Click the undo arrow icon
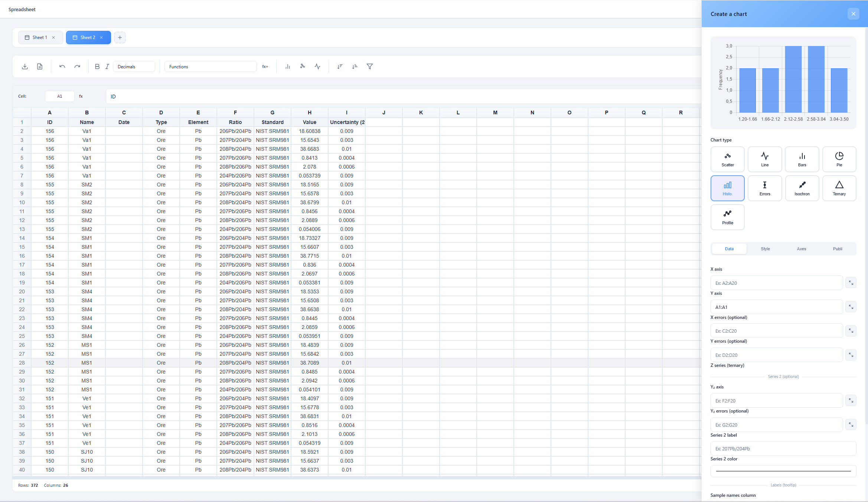Screen dimensions: 868x502 [62, 66]
